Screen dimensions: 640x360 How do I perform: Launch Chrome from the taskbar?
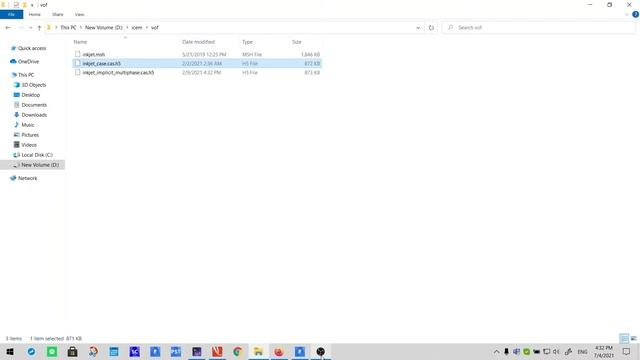pos(238,351)
